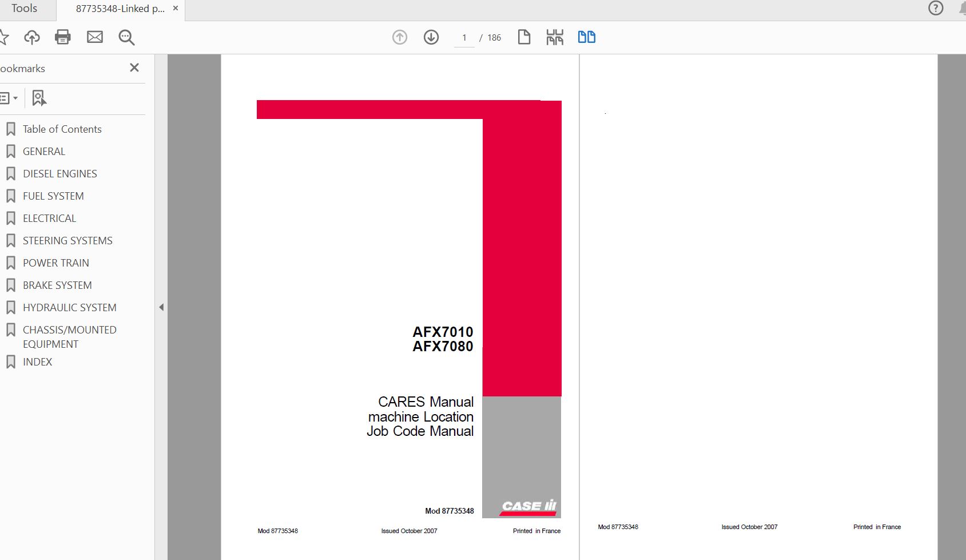Open the Table of Contents bookmark
The height and width of the screenshot is (560, 966).
tap(62, 129)
